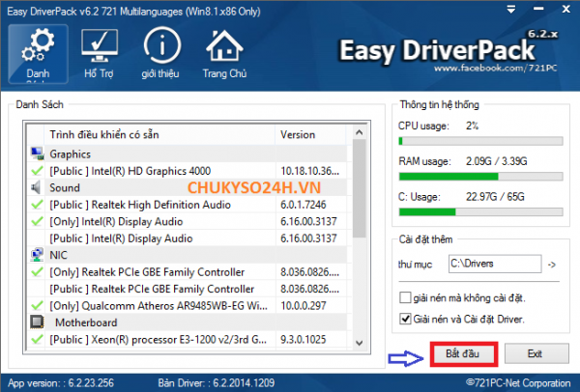Toggle Giải nén và Cài đặt Driver
Image resolution: width=580 pixels, height=392 pixels.
click(x=405, y=319)
